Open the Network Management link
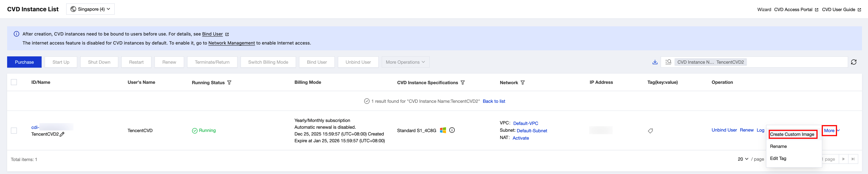The image size is (868, 174). pyautogui.click(x=232, y=43)
